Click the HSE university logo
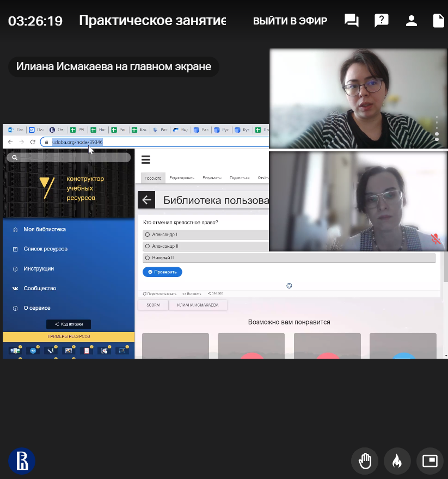The height and width of the screenshot is (479, 448). [22, 461]
